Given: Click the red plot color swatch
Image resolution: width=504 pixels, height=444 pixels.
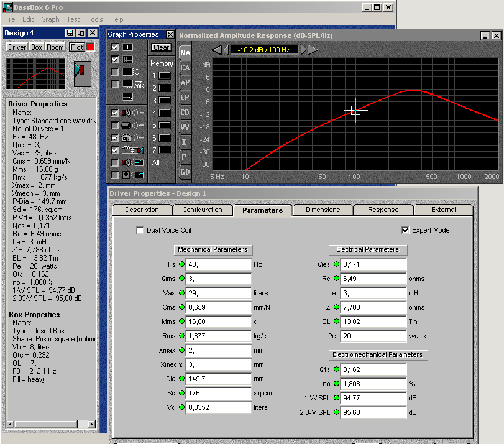Looking at the screenshot, I should [90, 47].
